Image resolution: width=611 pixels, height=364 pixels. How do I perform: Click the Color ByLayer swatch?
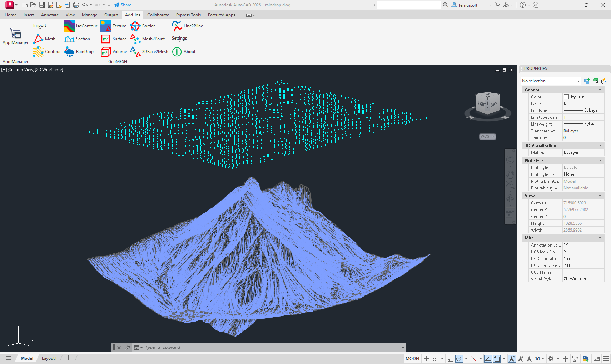coord(566,97)
